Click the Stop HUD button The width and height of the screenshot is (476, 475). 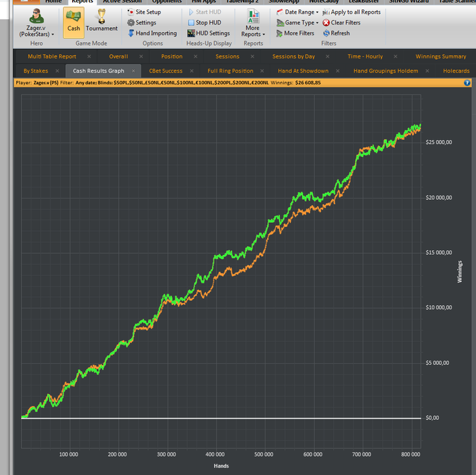[205, 22]
